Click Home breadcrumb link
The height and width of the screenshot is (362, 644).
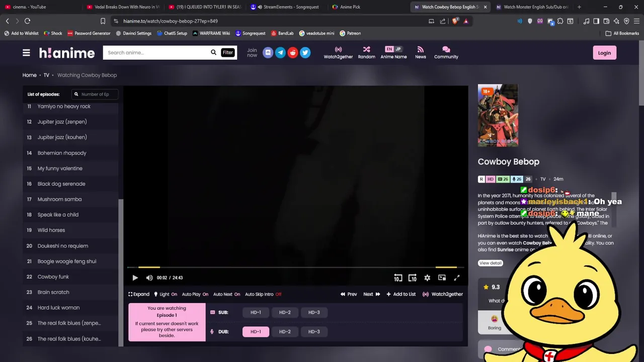point(29,75)
